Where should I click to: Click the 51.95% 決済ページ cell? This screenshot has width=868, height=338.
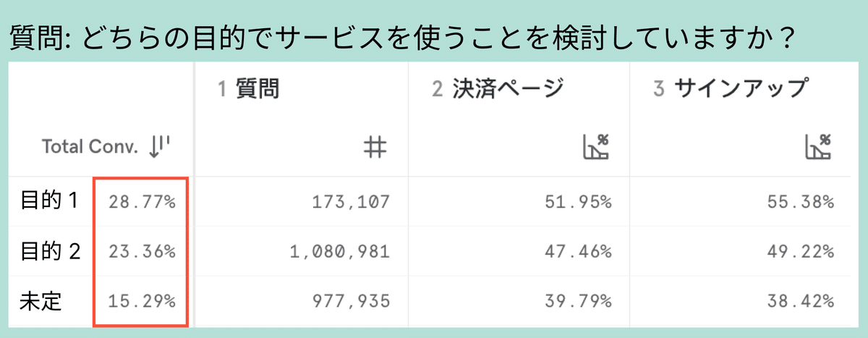[579, 202]
